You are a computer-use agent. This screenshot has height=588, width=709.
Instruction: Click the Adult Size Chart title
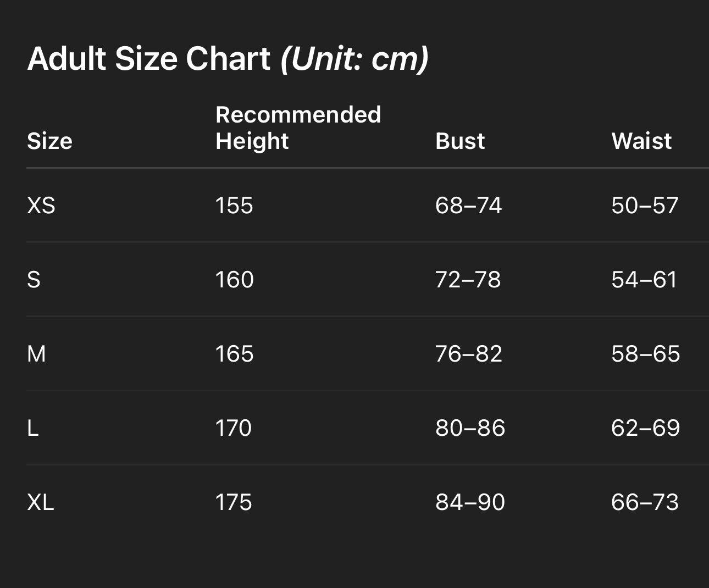pyautogui.click(x=149, y=58)
